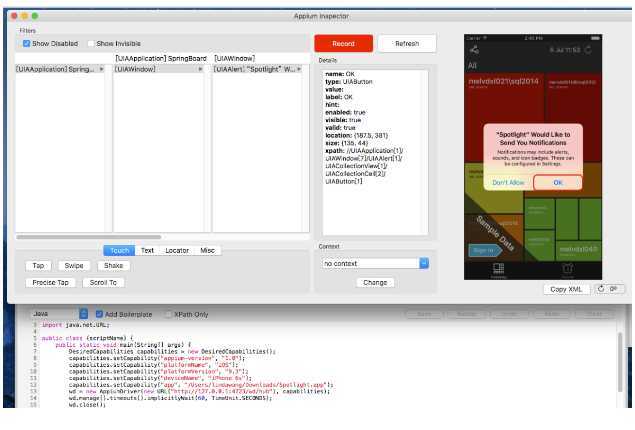Click the red Record button
This screenshot has height=430, width=635.
point(343,43)
